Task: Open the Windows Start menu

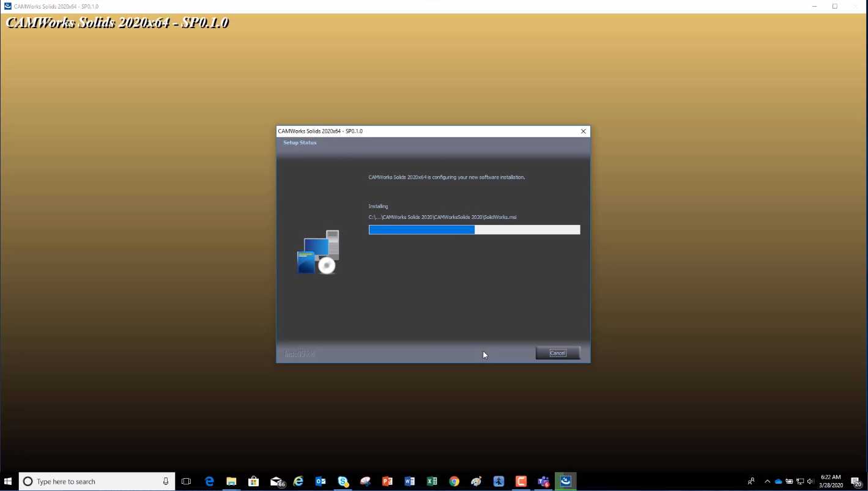Action: 9,481
